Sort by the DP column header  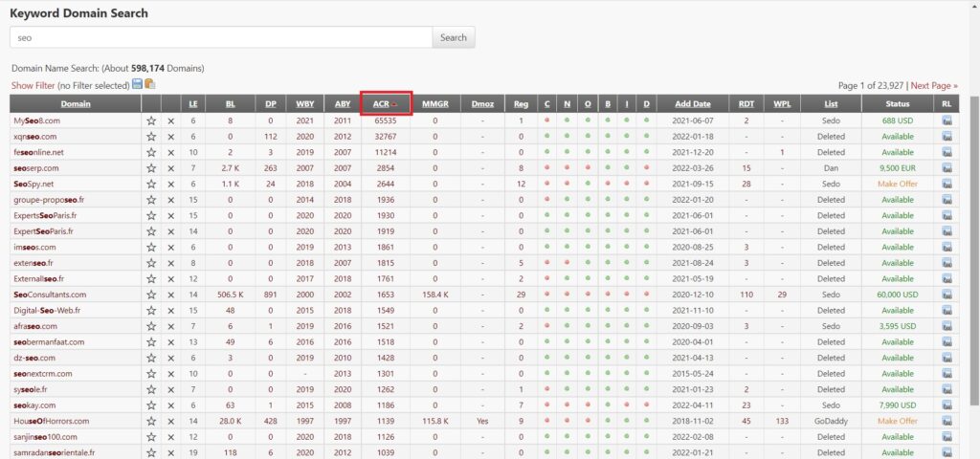click(x=270, y=103)
